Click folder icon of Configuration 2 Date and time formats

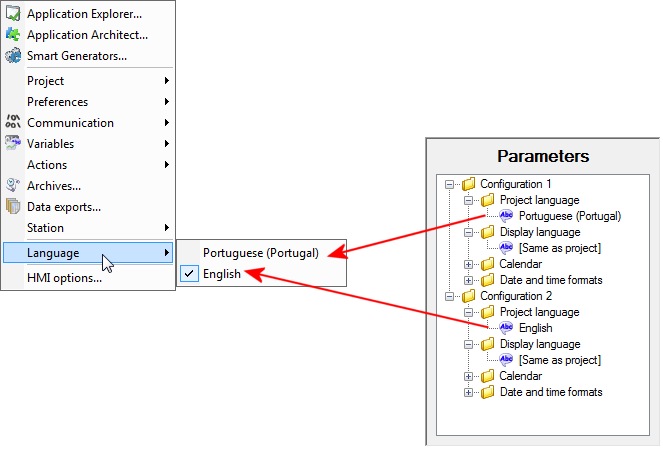pos(488,392)
